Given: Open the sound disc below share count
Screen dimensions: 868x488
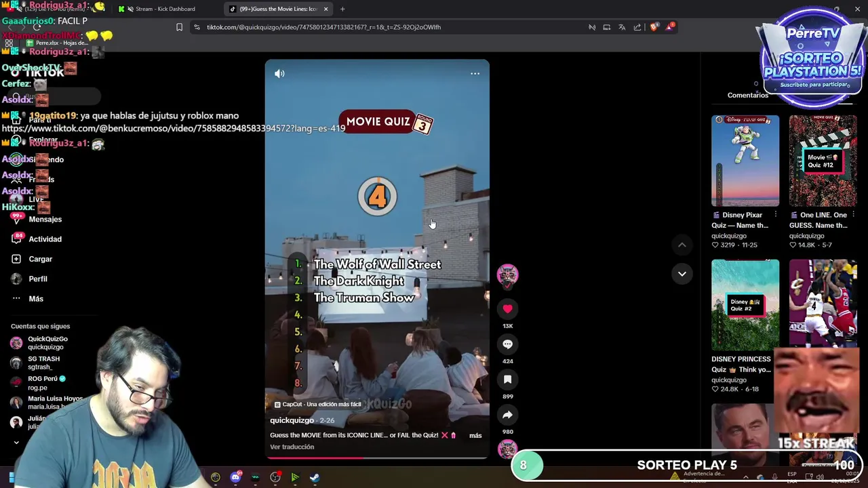Looking at the screenshot, I should coord(507,449).
